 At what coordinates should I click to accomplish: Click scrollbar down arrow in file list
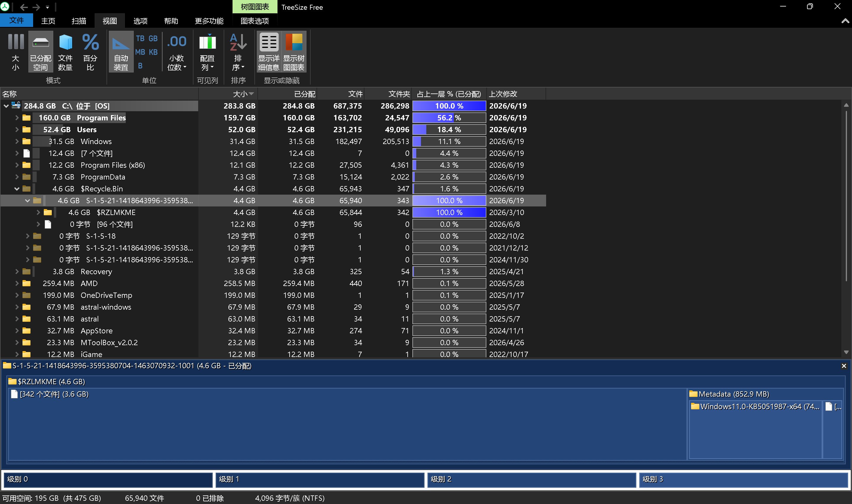[x=846, y=352]
